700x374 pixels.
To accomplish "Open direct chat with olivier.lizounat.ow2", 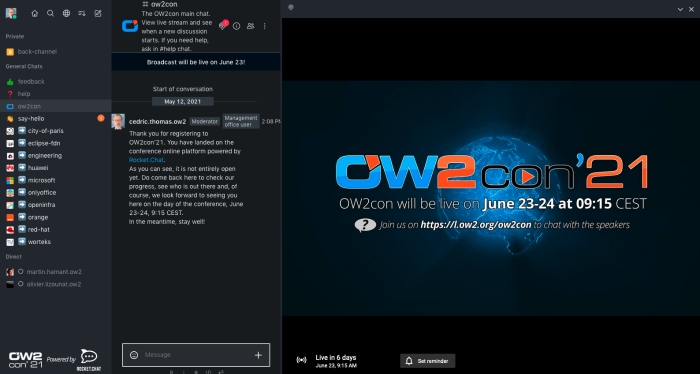I will tap(55, 284).
